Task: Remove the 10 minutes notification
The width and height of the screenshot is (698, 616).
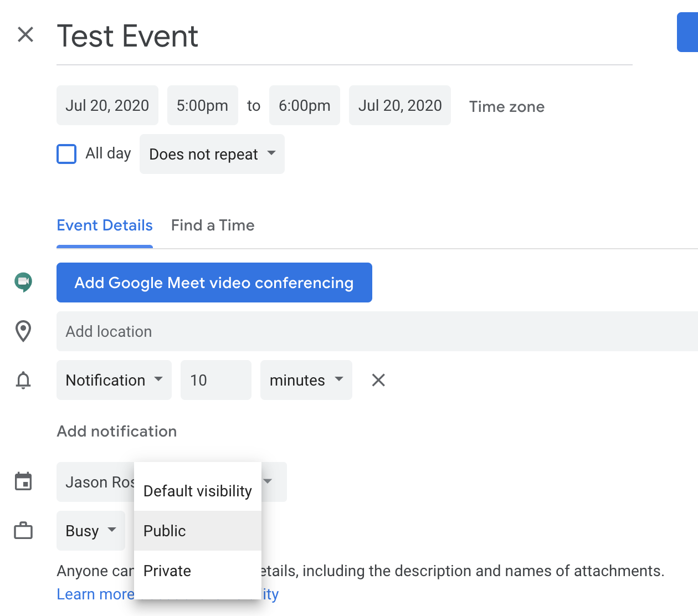Action: coord(378,380)
